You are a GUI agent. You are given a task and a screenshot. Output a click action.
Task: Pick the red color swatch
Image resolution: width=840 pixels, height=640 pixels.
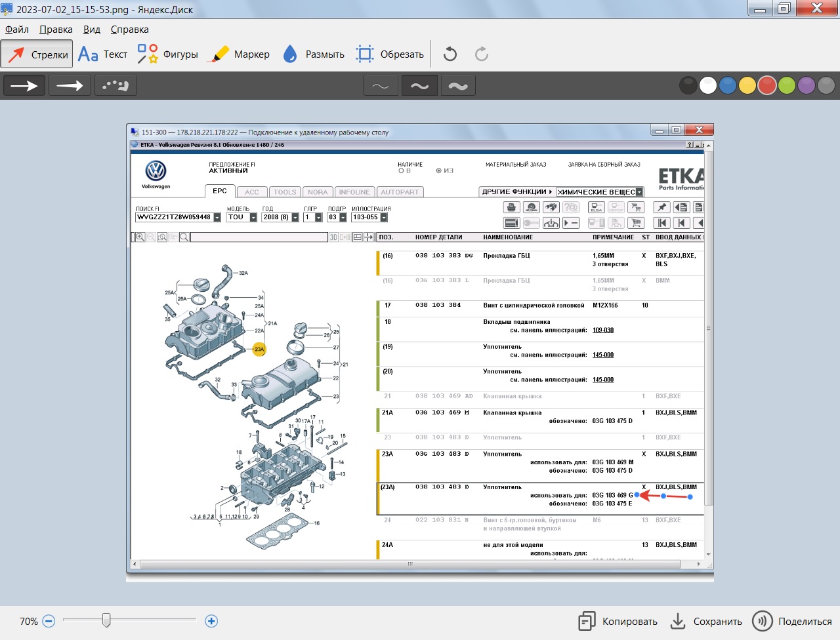pyautogui.click(x=767, y=85)
